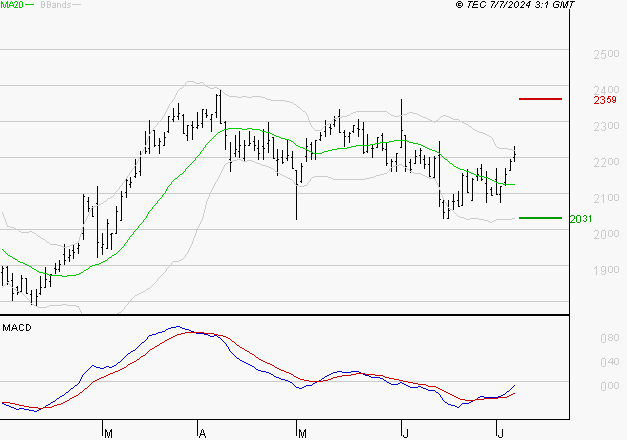Click the A month marker
The width and height of the screenshot is (627, 440).
coord(202,434)
